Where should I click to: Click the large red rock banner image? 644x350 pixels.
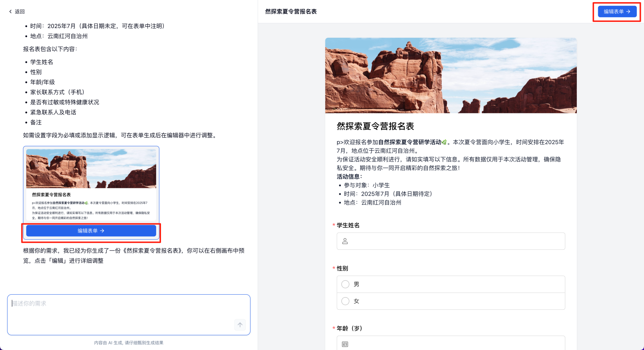point(451,76)
